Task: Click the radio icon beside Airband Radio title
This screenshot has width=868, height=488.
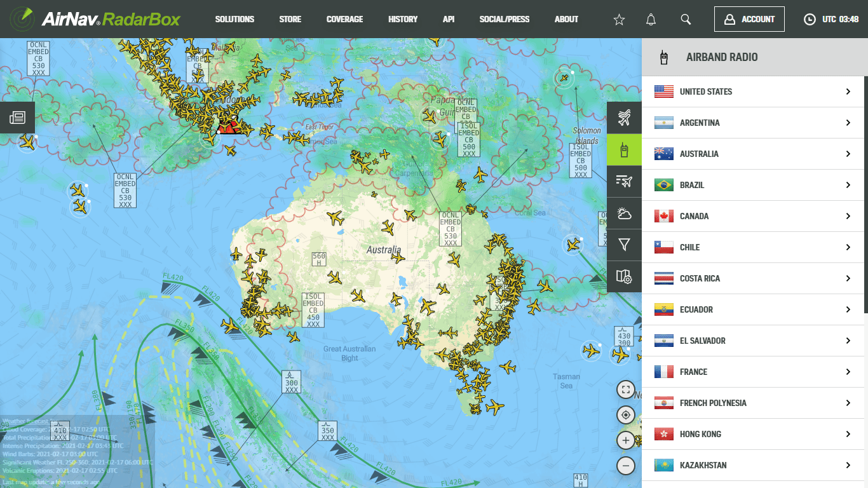Action: point(664,57)
